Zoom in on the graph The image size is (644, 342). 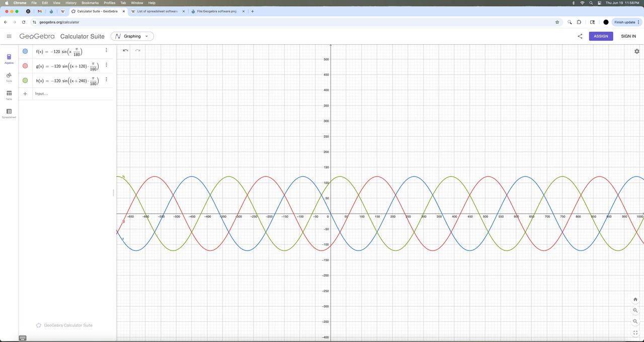635,310
